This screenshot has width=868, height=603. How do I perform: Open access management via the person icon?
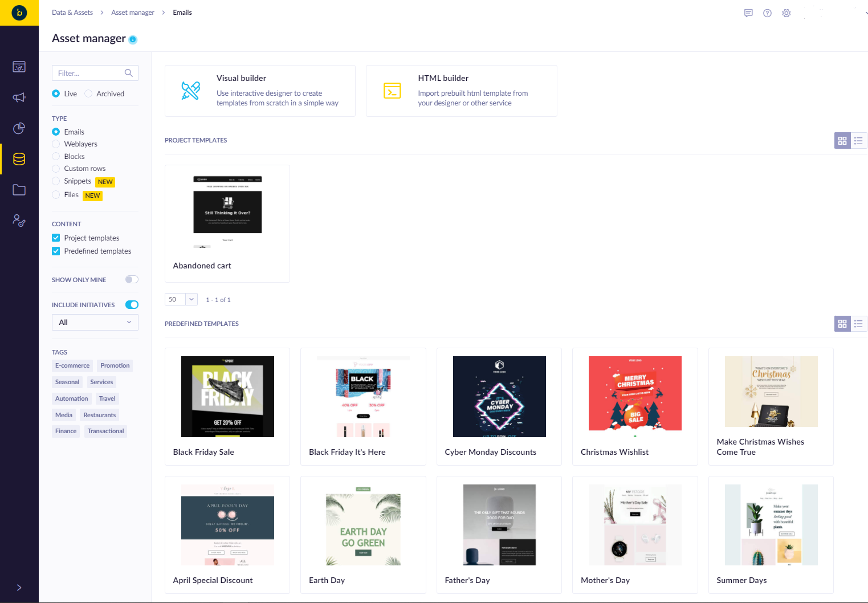[19, 221]
